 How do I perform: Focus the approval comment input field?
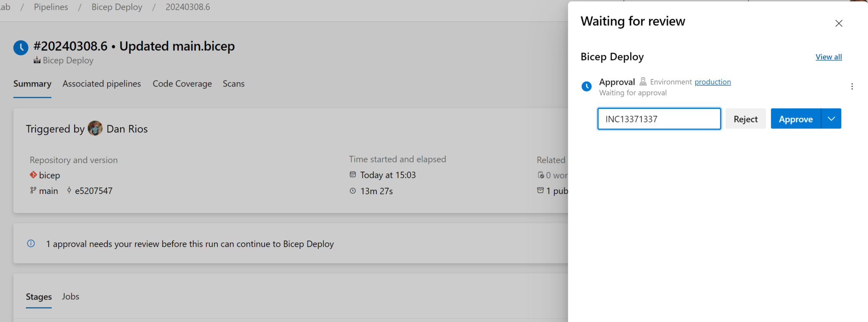tap(659, 119)
